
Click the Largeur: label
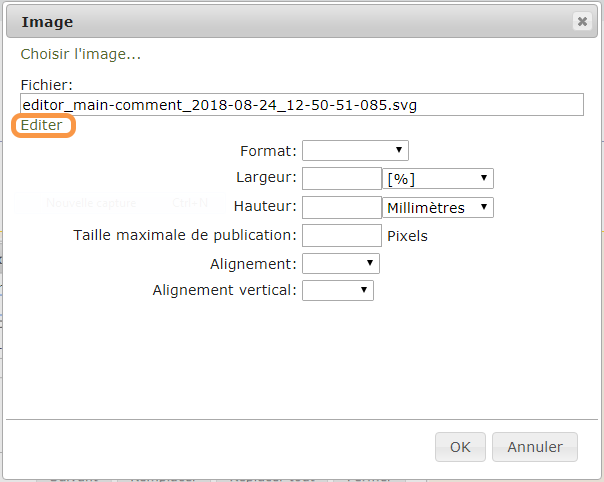pos(267,177)
